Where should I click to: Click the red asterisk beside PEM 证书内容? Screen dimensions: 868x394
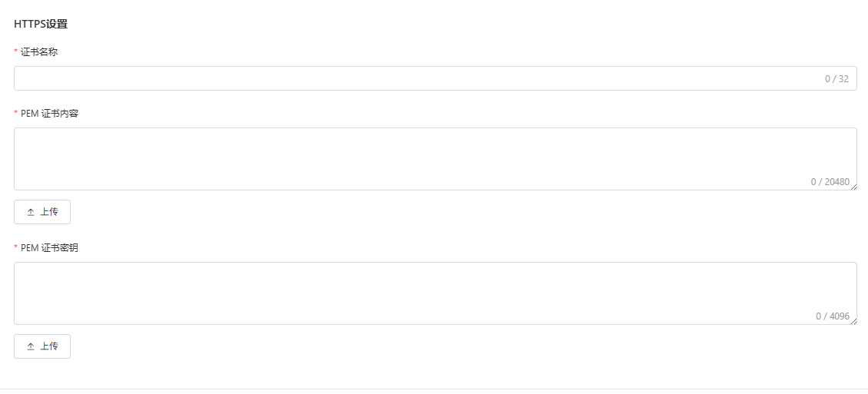(x=16, y=113)
